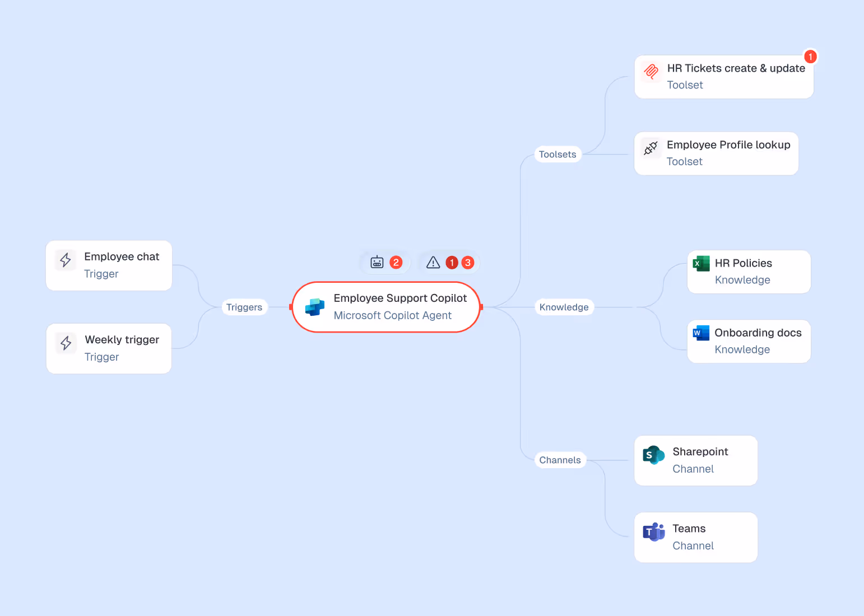This screenshot has height=616, width=864.
Task: Click the 'Weekly trigger' title text
Action: (122, 340)
